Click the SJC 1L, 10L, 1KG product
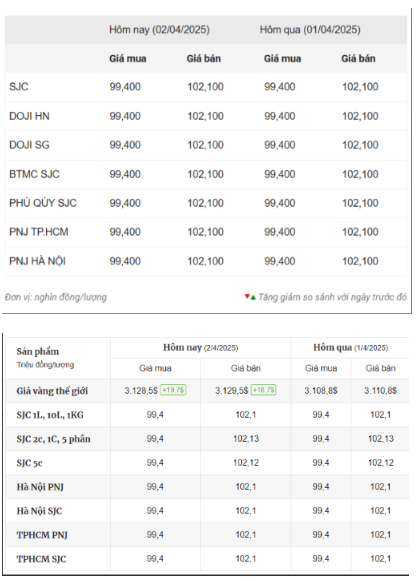 click(50, 415)
